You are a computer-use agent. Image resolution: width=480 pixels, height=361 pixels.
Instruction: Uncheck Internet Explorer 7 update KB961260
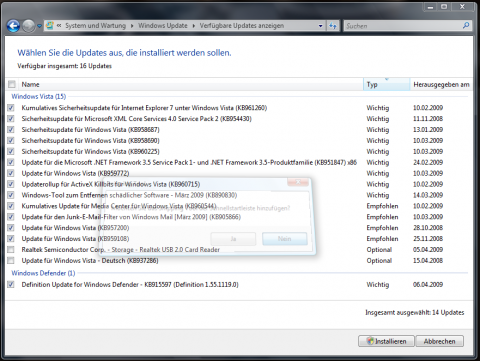click(x=11, y=108)
